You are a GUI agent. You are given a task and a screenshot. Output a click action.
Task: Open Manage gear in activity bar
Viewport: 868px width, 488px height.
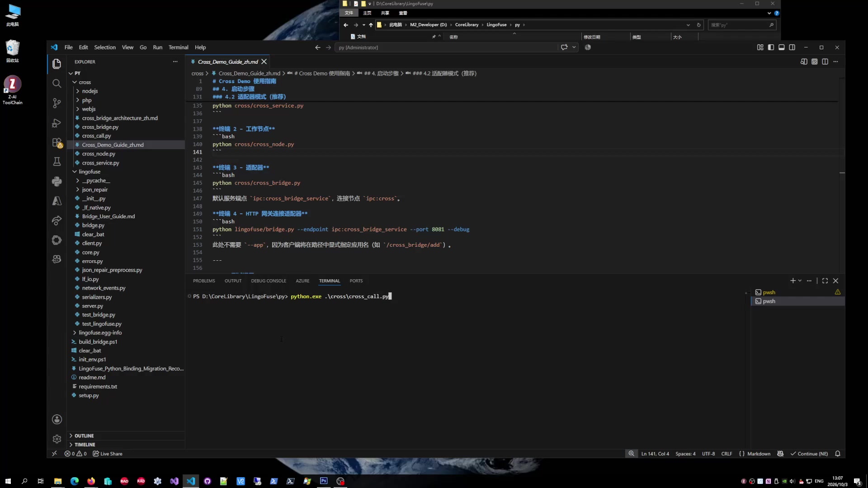(57, 439)
